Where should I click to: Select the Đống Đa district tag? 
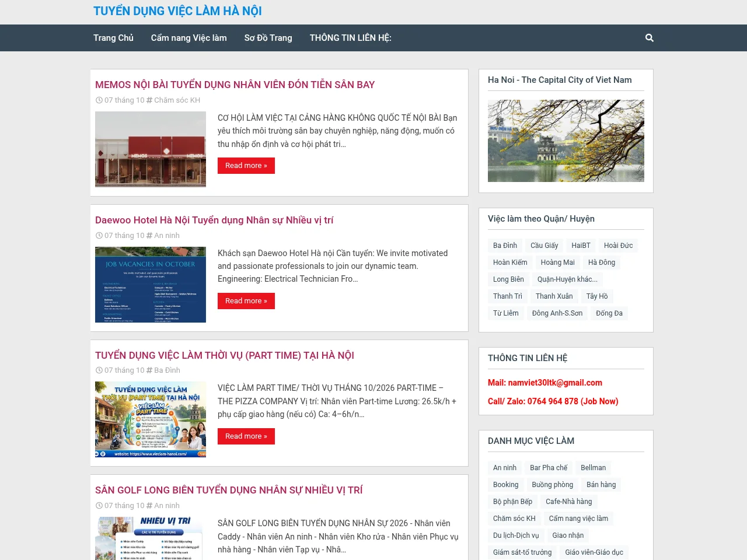(x=609, y=313)
